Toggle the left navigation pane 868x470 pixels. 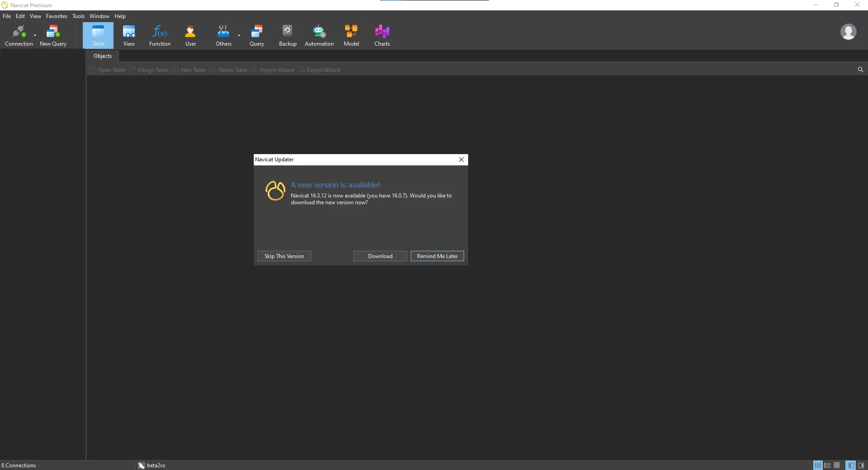click(851, 465)
